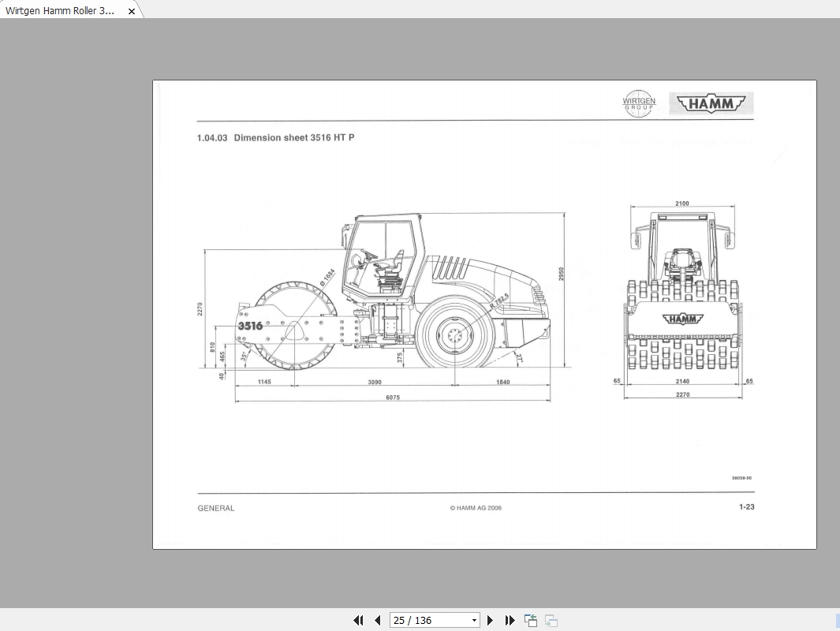Click the greyed next view icon
The image size is (840, 631).
click(x=551, y=620)
